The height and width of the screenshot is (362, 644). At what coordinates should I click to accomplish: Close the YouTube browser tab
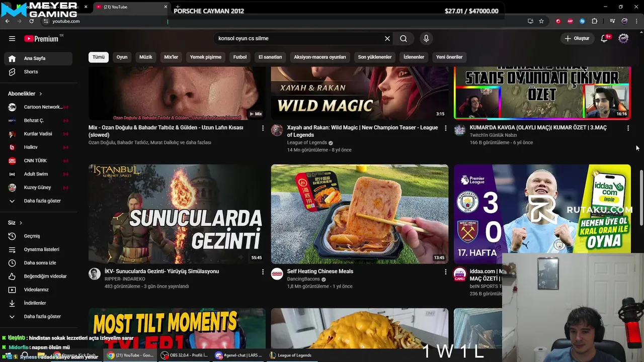point(166,7)
